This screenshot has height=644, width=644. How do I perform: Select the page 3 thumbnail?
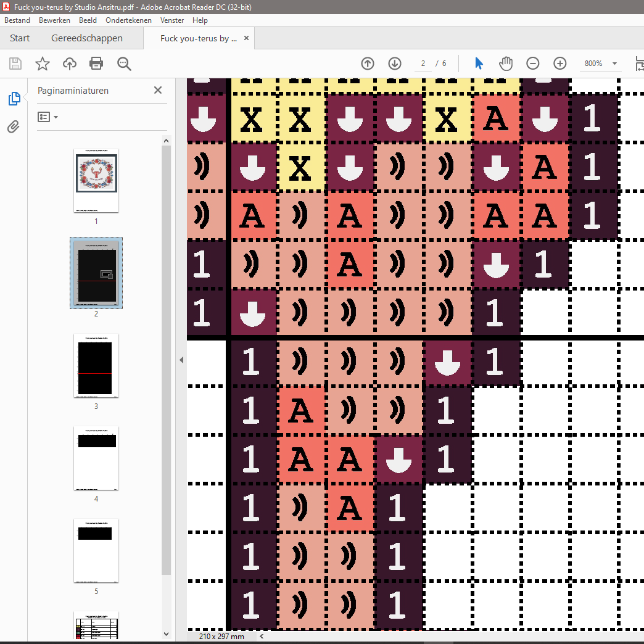[x=96, y=366]
